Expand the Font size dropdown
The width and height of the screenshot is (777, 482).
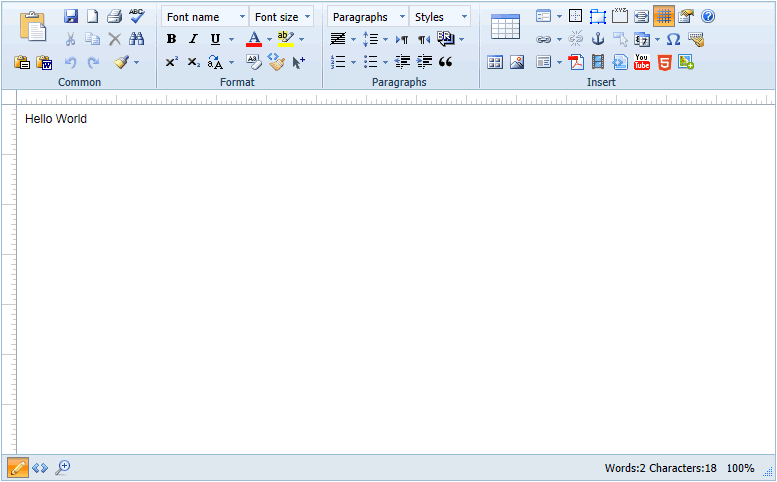click(x=281, y=17)
